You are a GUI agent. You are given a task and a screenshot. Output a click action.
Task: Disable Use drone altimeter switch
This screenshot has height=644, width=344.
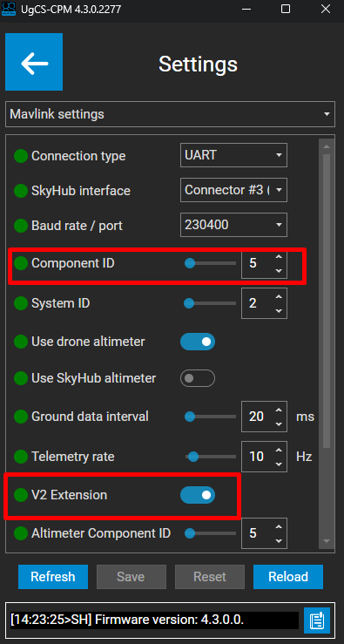(x=198, y=342)
